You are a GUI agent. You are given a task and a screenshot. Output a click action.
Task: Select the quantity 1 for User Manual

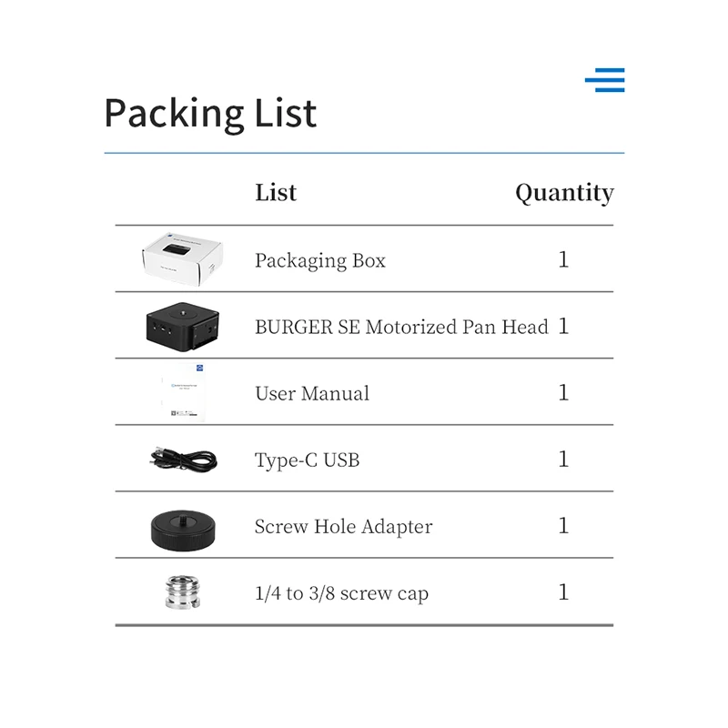point(563,393)
